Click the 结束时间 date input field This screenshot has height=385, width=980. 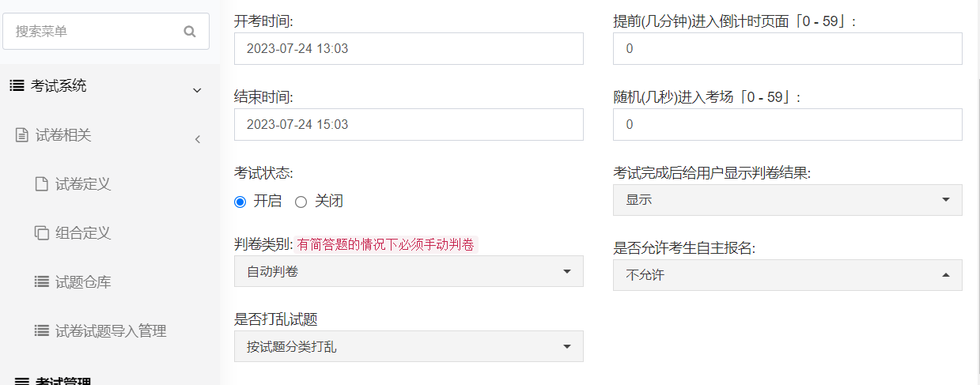pyautogui.click(x=409, y=124)
